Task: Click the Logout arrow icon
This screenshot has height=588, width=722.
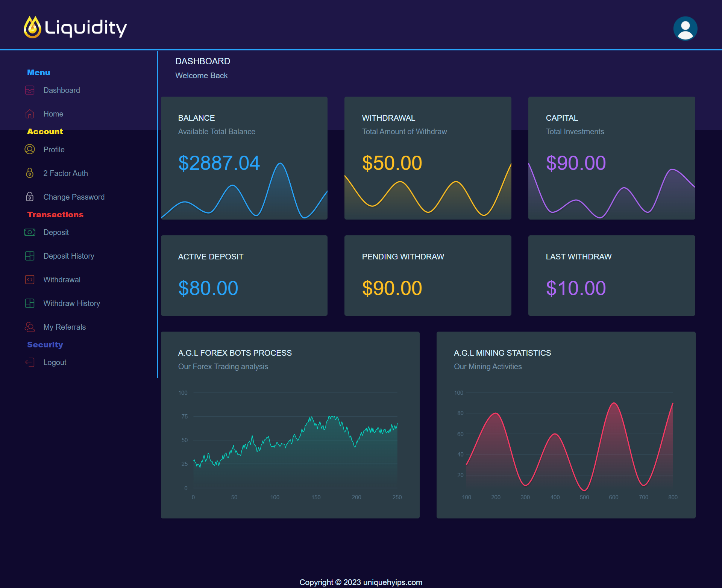Action: pyautogui.click(x=30, y=362)
